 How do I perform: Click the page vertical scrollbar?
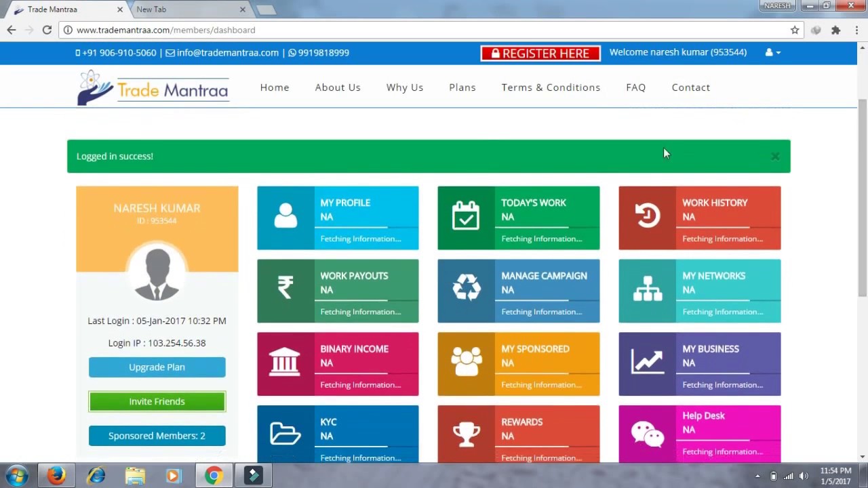863,197
